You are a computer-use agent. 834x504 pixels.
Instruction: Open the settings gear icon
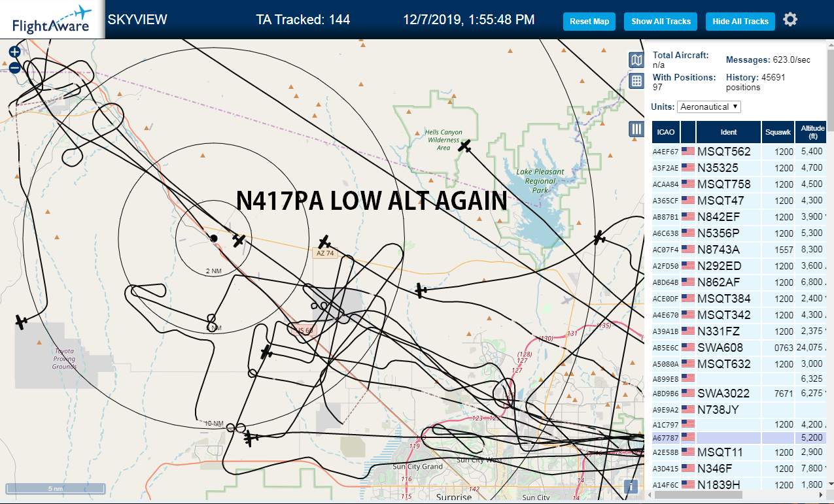790,20
